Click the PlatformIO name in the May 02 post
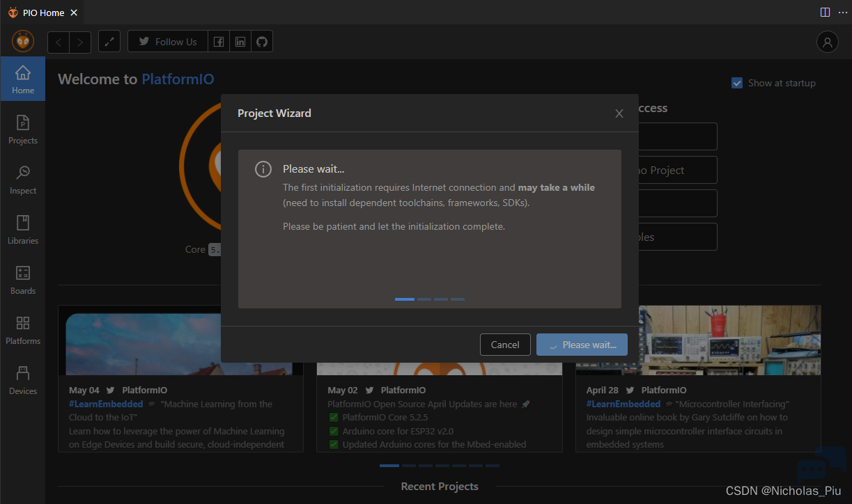This screenshot has width=852, height=504. click(x=403, y=391)
